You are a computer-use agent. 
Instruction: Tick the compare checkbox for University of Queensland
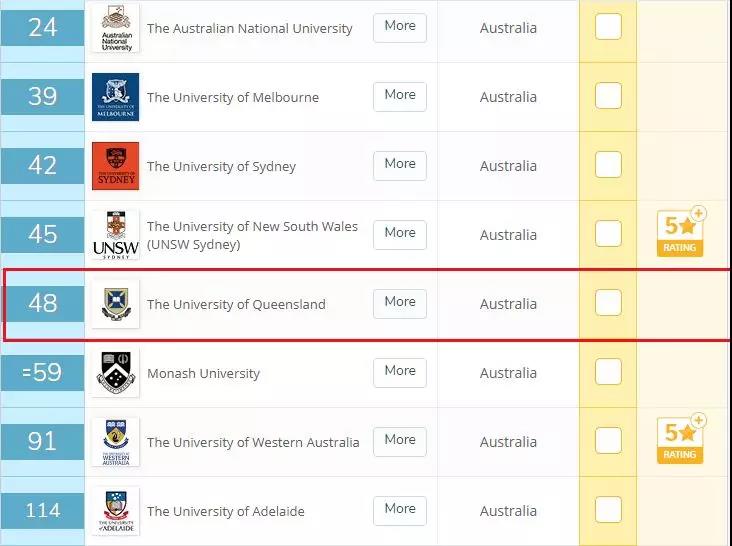click(608, 302)
